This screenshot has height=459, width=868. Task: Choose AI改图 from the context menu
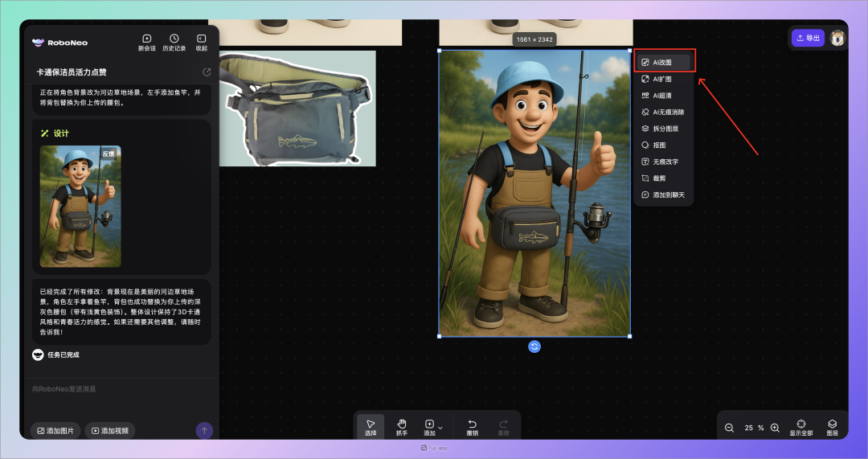click(662, 62)
